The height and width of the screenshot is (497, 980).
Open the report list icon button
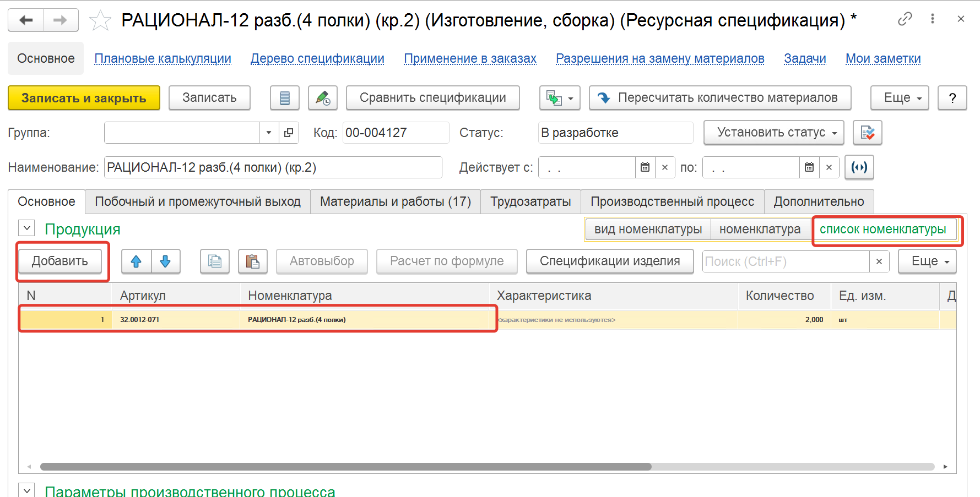[x=284, y=98]
